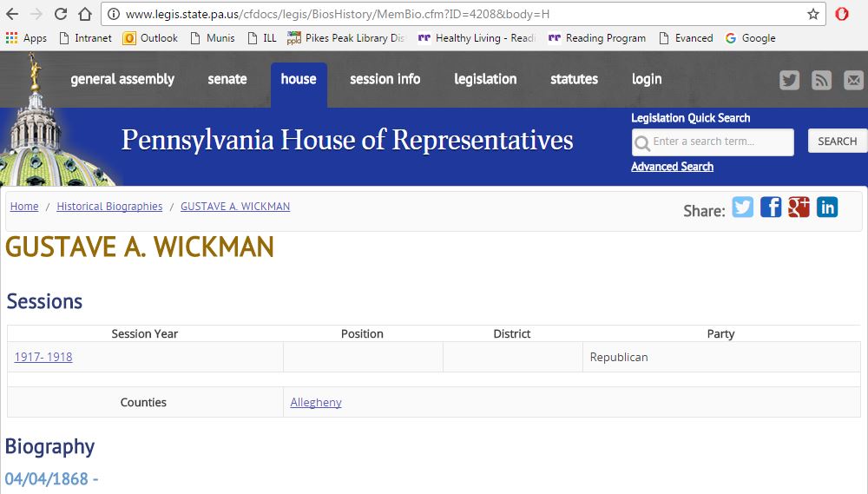Open the header Twitter icon

click(789, 80)
